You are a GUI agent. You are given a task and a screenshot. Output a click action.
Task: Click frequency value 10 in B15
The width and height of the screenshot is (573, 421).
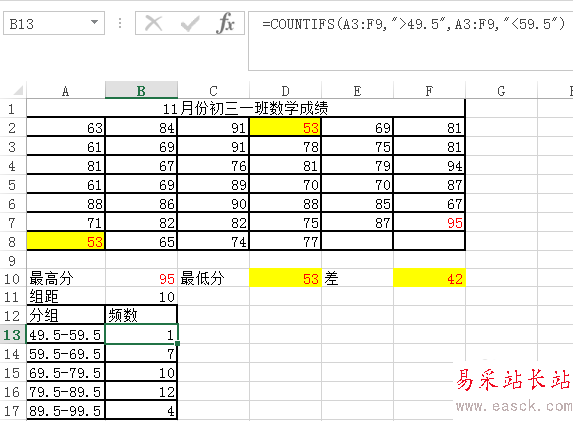point(141,372)
